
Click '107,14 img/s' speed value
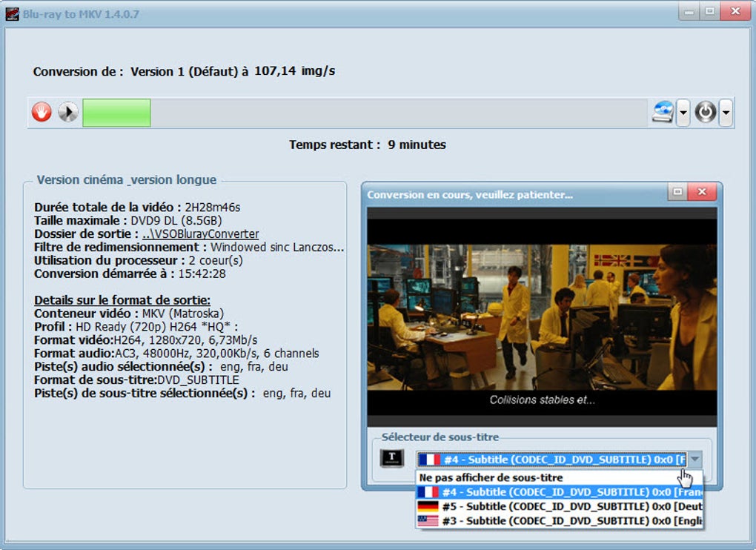[x=294, y=71]
